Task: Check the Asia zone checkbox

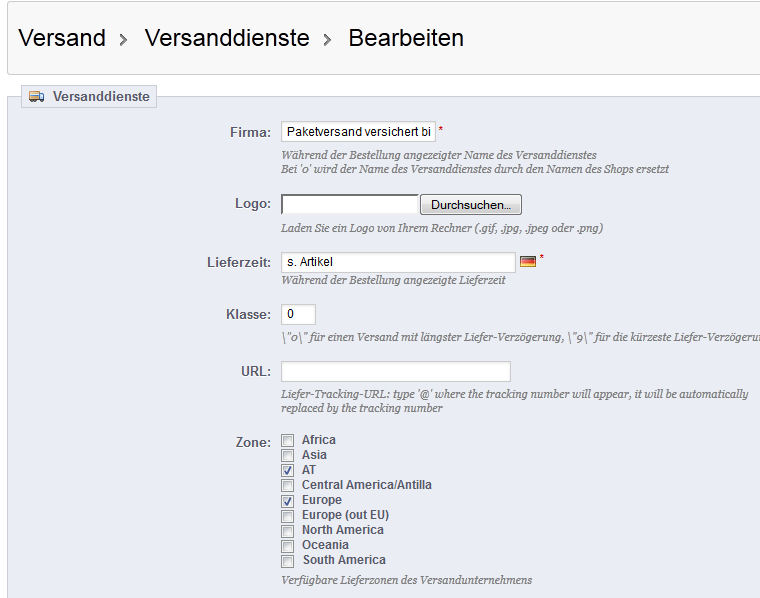Action: tap(288, 455)
